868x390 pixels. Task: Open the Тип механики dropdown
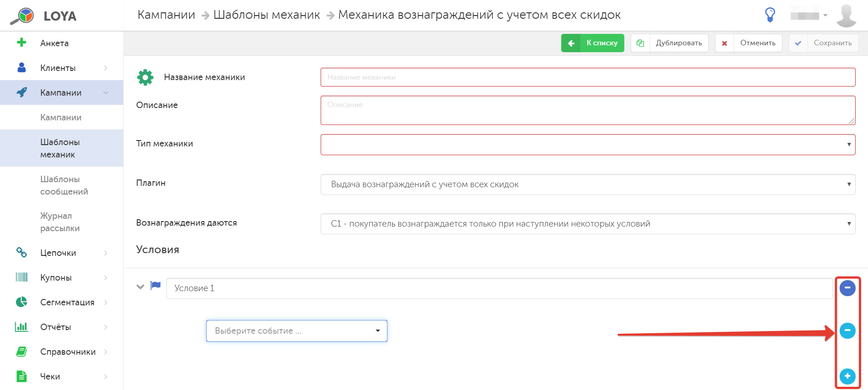[x=588, y=145]
